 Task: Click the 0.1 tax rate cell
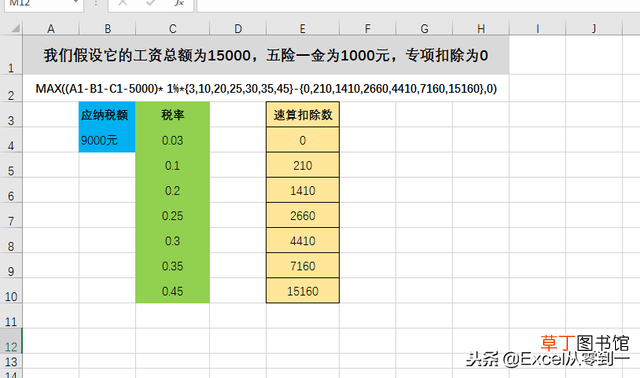coord(173,165)
